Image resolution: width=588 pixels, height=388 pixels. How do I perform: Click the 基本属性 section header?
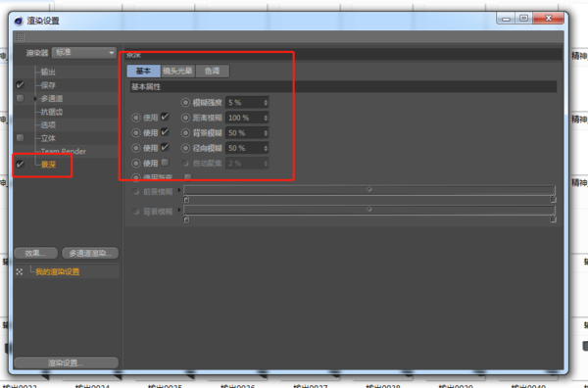pyautogui.click(x=343, y=86)
